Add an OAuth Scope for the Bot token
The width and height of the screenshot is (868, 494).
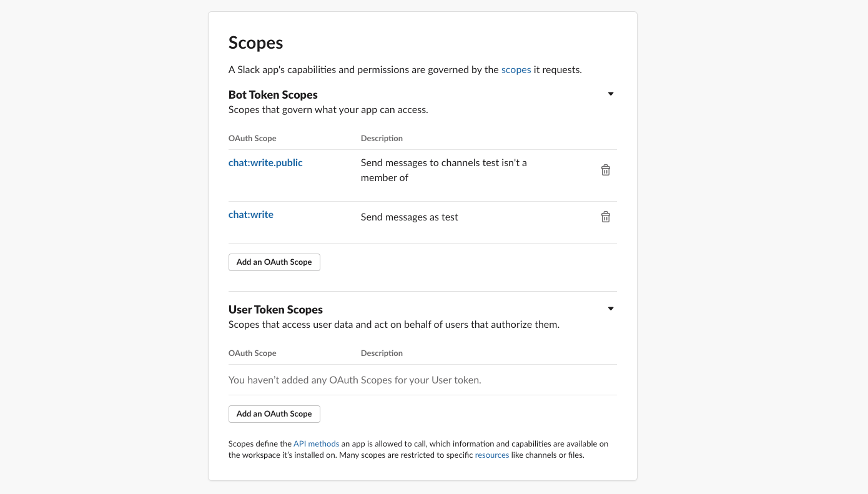point(274,262)
